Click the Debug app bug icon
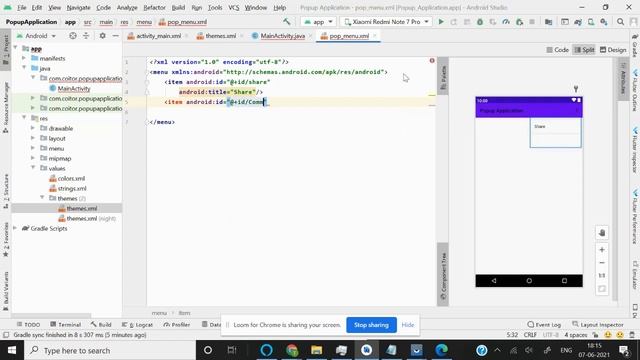 (x=480, y=22)
